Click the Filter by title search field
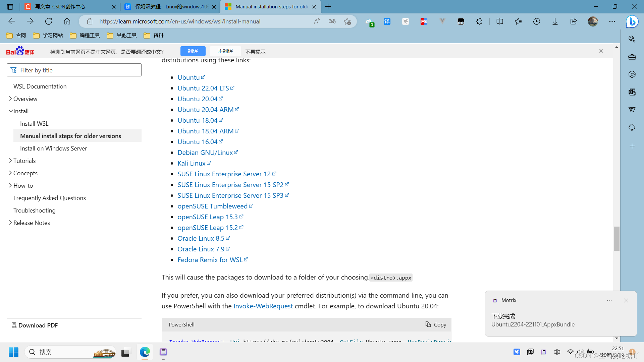This screenshot has width=644, height=362. tap(74, 70)
